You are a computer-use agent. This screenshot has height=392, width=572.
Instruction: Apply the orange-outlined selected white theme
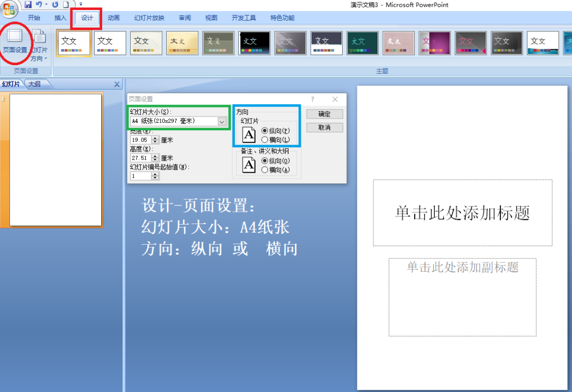[74, 43]
